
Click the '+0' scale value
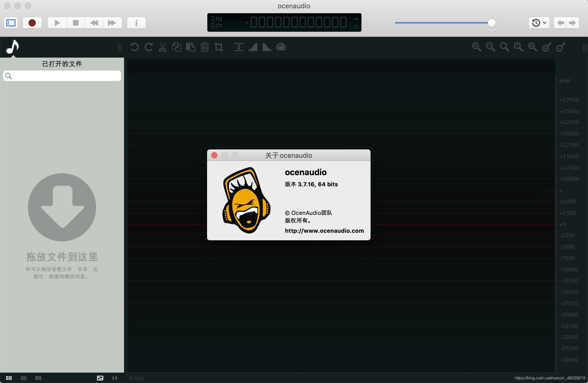pos(563,224)
